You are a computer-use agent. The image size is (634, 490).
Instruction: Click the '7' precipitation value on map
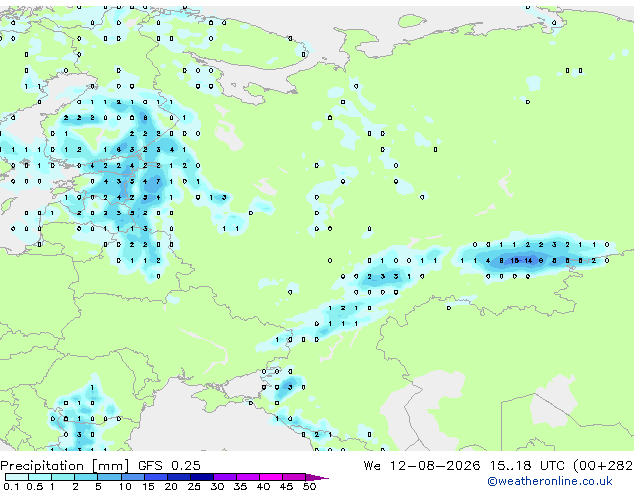pos(158,182)
